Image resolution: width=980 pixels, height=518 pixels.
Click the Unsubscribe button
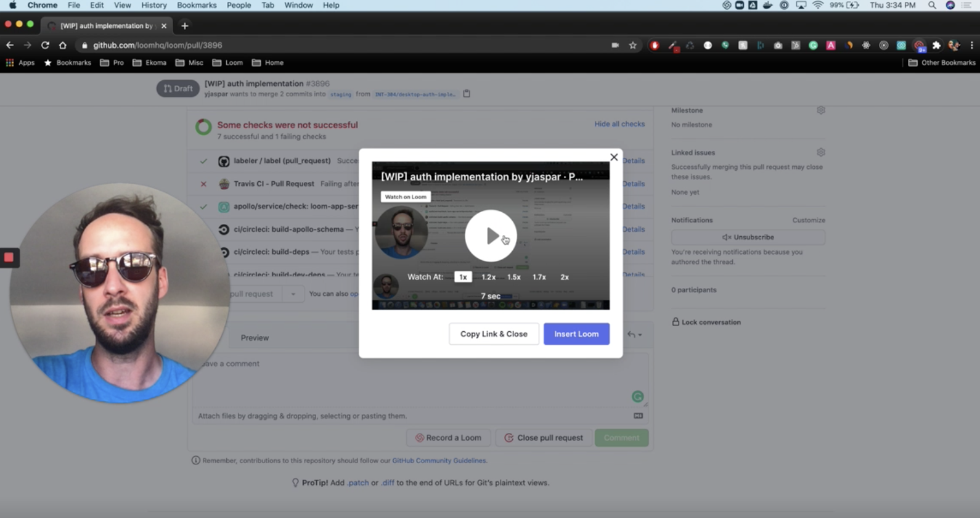click(x=748, y=237)
